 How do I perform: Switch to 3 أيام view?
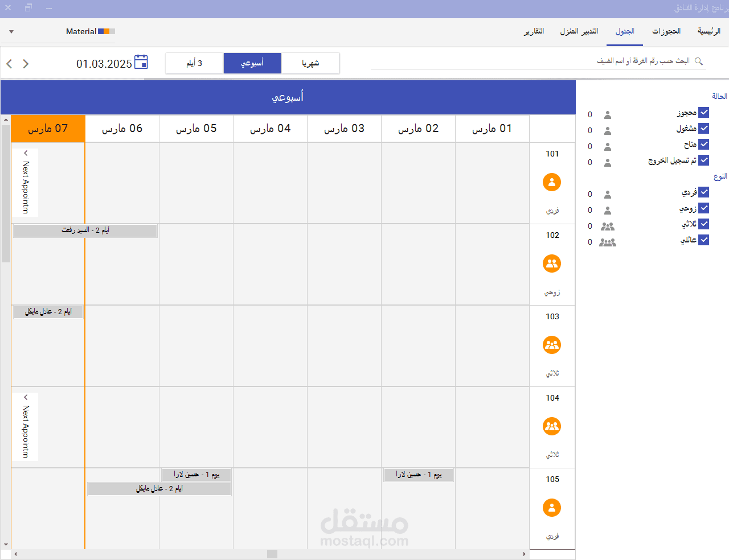pos(194,63)
